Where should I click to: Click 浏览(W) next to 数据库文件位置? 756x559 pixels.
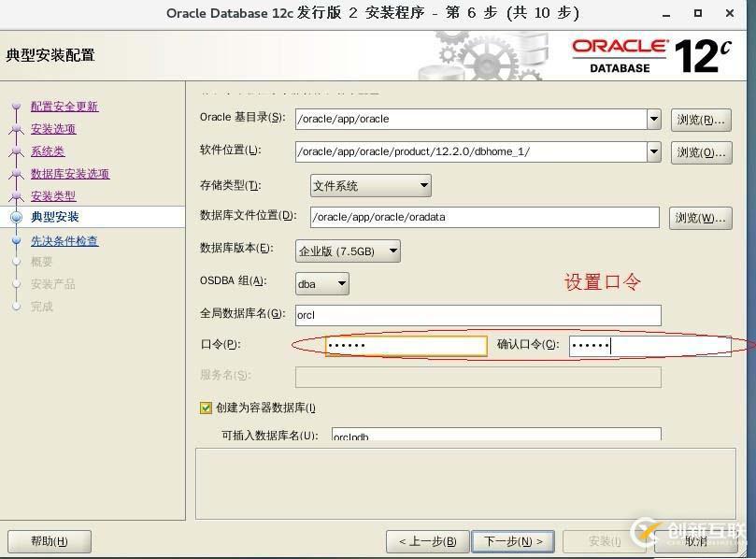[701, 218]
